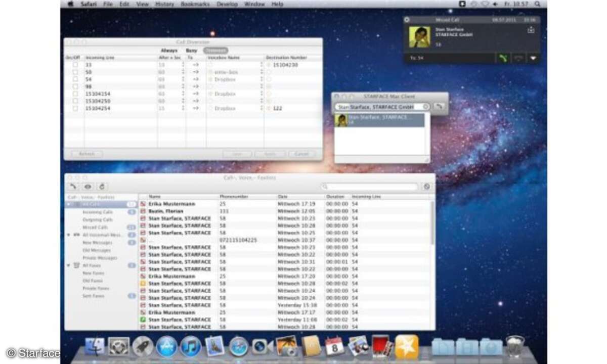Viewport: 607px width, 364px height.
Task: Open voicebox dropdown for incoming line 15104254
Action: pyautogui.click(x=262, y=108)
